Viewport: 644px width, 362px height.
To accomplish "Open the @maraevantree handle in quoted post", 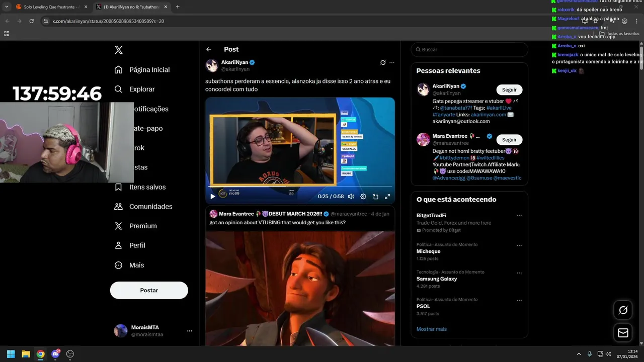I will [350, 214].
